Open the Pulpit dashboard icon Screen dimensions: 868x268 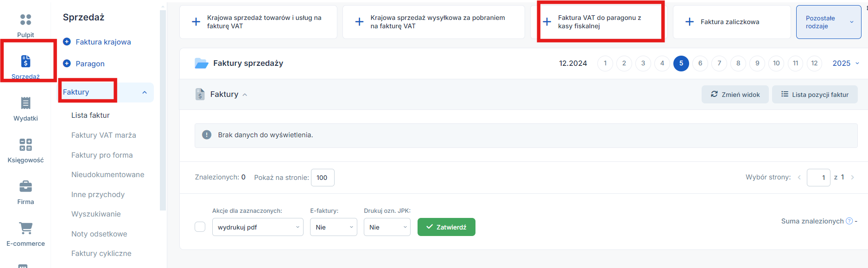[25, 19]
